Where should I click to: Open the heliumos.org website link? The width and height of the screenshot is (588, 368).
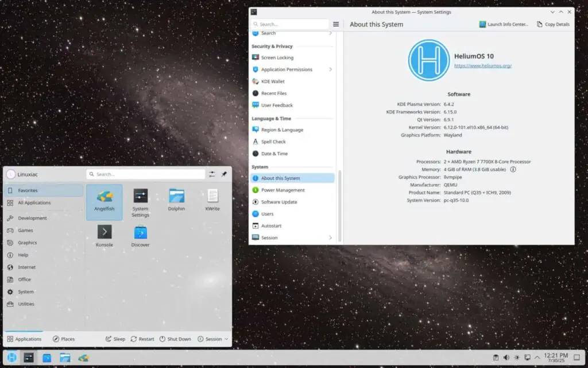[482, 66]
